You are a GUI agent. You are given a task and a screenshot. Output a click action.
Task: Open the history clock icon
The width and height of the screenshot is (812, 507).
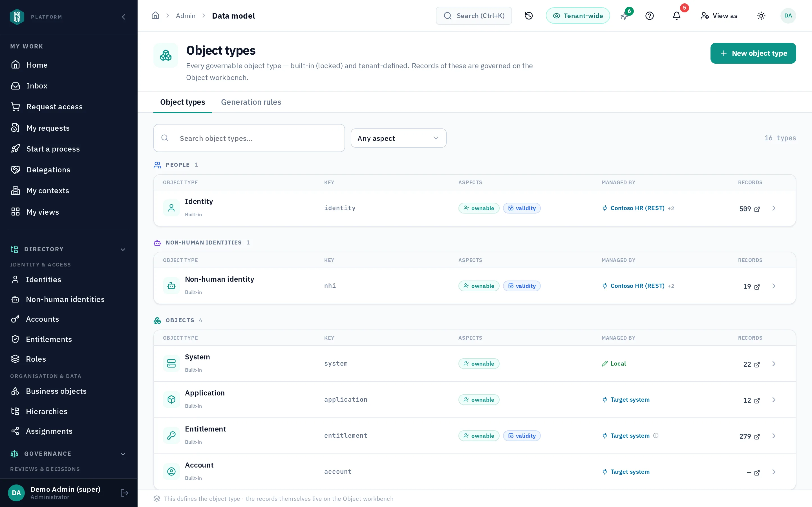click(529, 16)
